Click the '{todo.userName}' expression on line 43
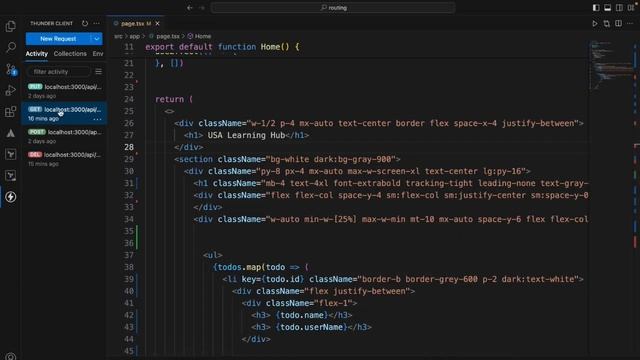The image size is (640, 360). pyautogui.click(x=311, y=327)
